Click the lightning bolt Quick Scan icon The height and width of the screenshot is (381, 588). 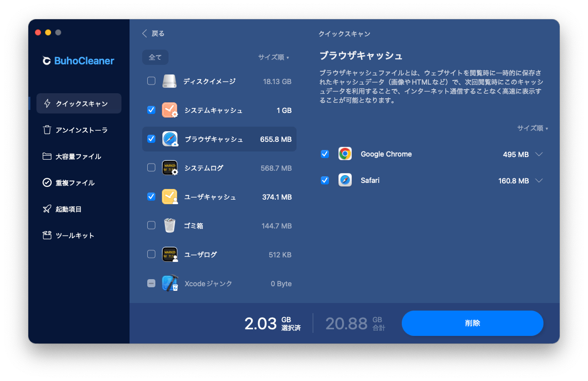(x=47, y=103)
